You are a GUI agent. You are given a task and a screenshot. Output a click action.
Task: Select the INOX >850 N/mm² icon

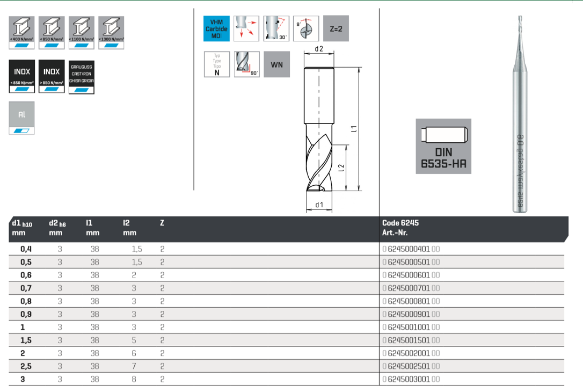(52, 76)
